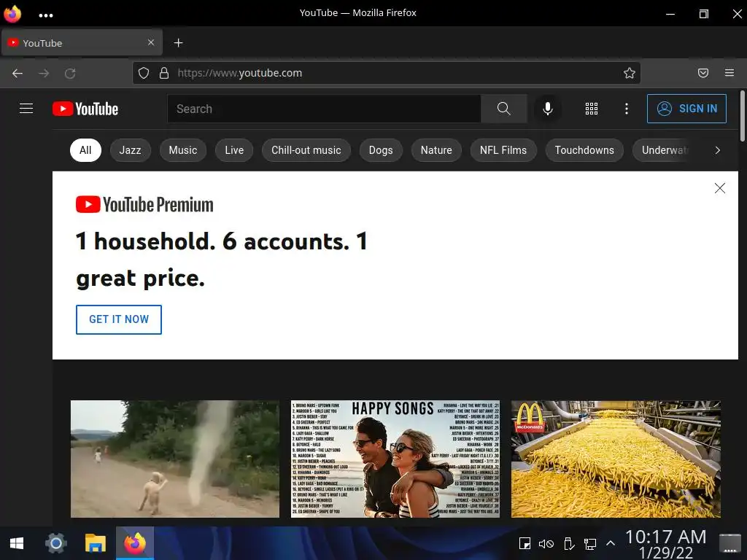Click the site security padlock icon

pyautogui.click(x=164, y=73)
